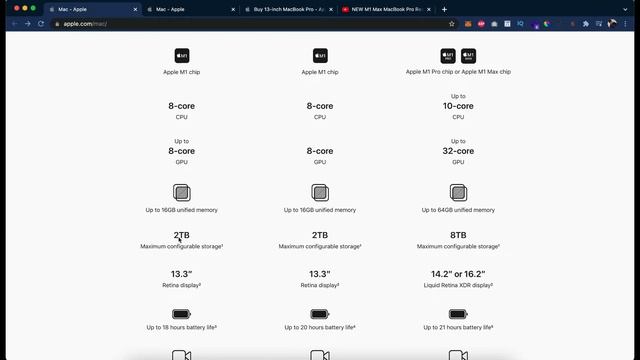
Task: Click the 'Apple M1 Pro chip or Apple M1 Max chip' text
Action: (458, 72)
